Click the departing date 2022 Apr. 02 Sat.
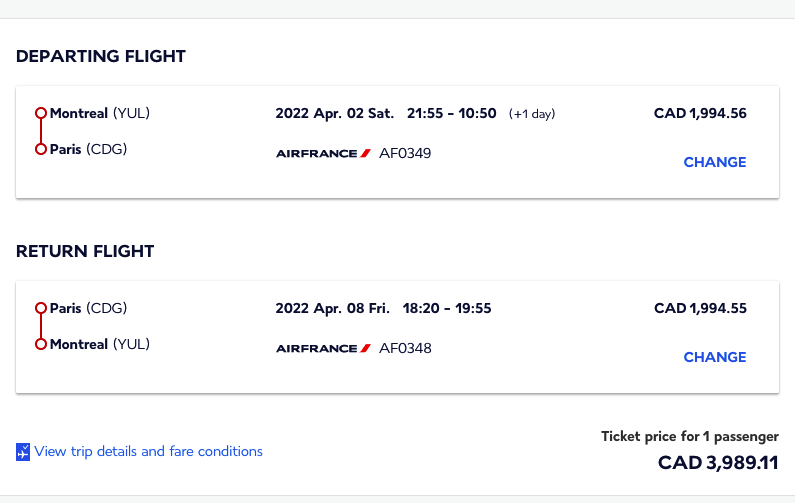Viewport: 795px width, 503px height. coord(335,114)
